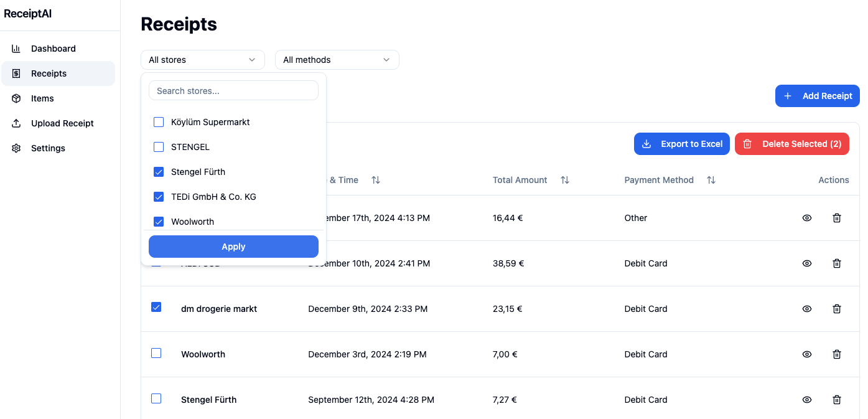Trash the 7,00 € Woolworth receipt
Image resolution: width=868 pixels, height=419 pixels.
pos(837,354)
